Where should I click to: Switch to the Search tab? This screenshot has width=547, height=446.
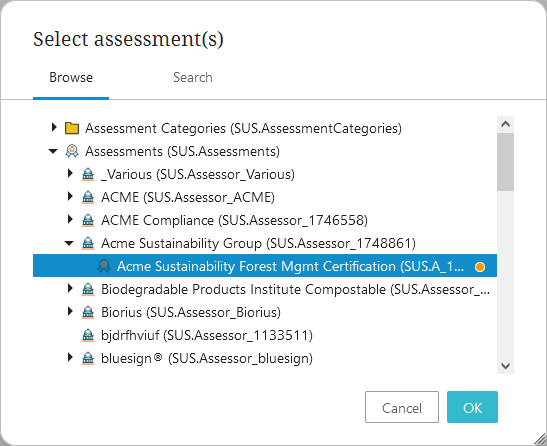click(193, 77)
